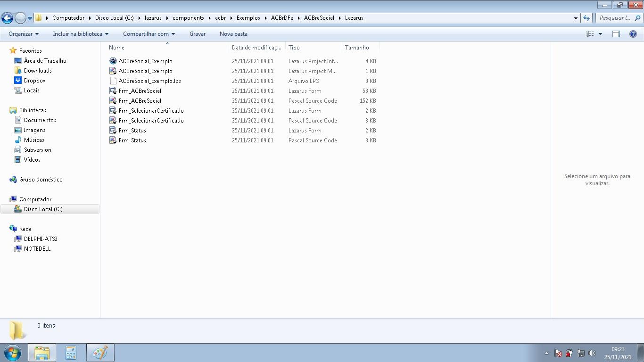Select ACBreSocial_Exemplo Lazarus Project Information file, 4 KB
The height and width of the screenshot is (362, 644).
tap(242, 61)
